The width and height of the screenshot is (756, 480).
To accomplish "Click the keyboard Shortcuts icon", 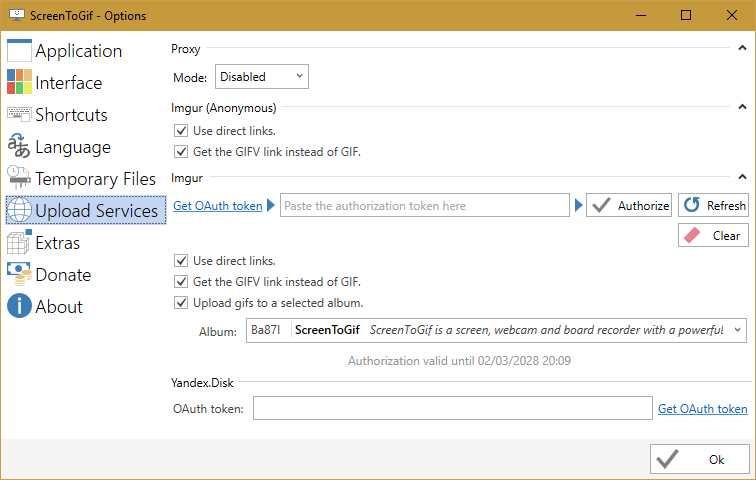I will pos(19,114).
